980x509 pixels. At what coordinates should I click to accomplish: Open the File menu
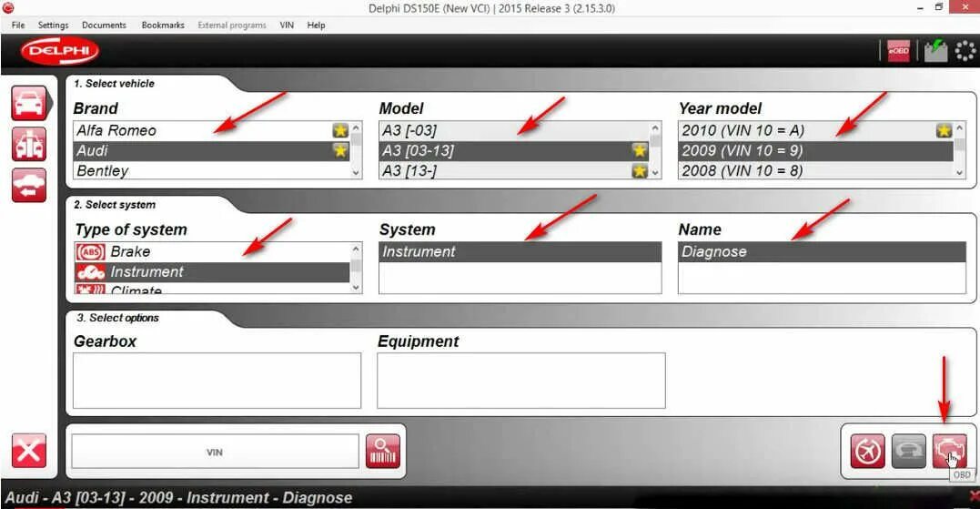pyautogui.click(x=18, y=25)
